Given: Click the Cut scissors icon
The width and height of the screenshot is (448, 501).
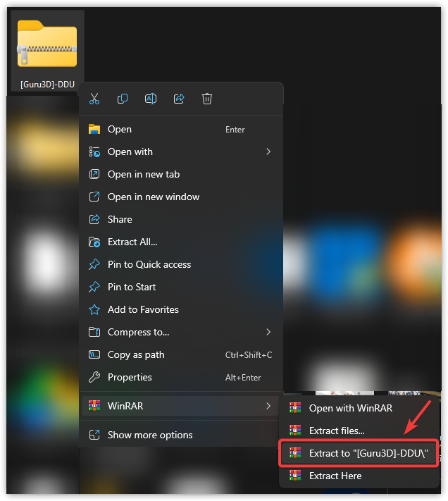Looking at the screenshot, I should click(x=94, y=99).
